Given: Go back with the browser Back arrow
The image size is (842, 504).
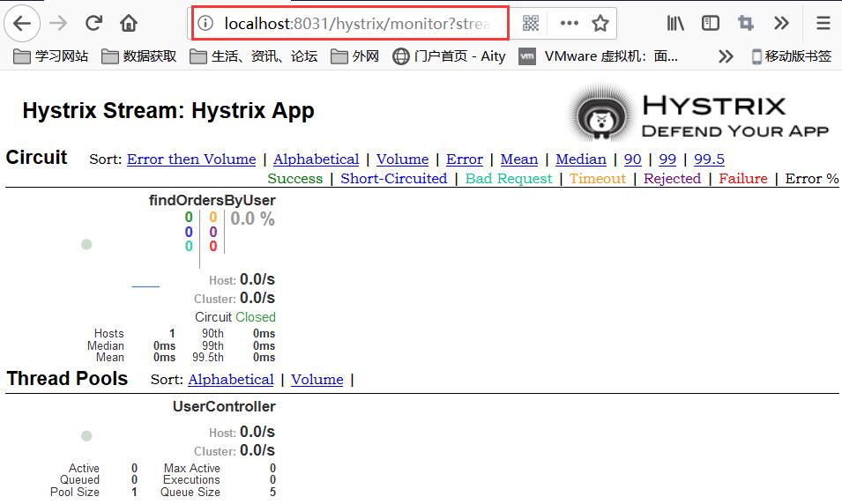Looking at the screenshot, I should point(22,23).
